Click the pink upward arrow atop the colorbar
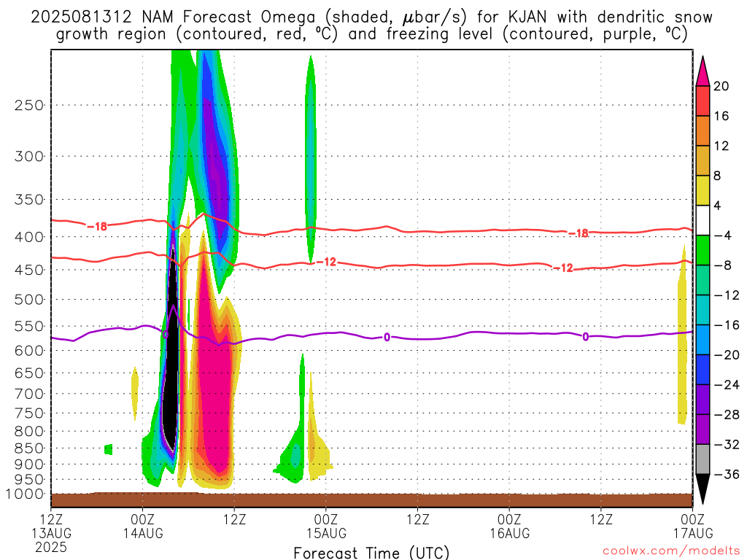Image resolution: width=747 pixels, height=560 pixels. tap(703, 71)
